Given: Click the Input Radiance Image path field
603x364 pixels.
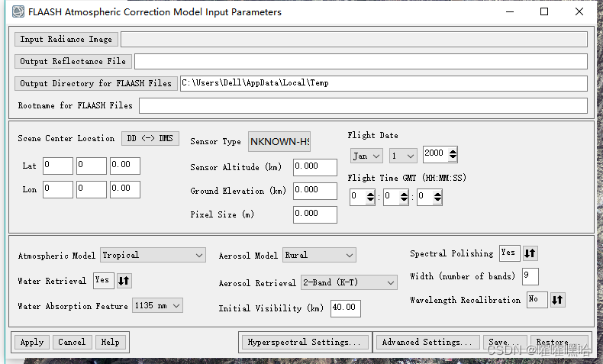Looking at the screenshot, I should click(354, 39).
